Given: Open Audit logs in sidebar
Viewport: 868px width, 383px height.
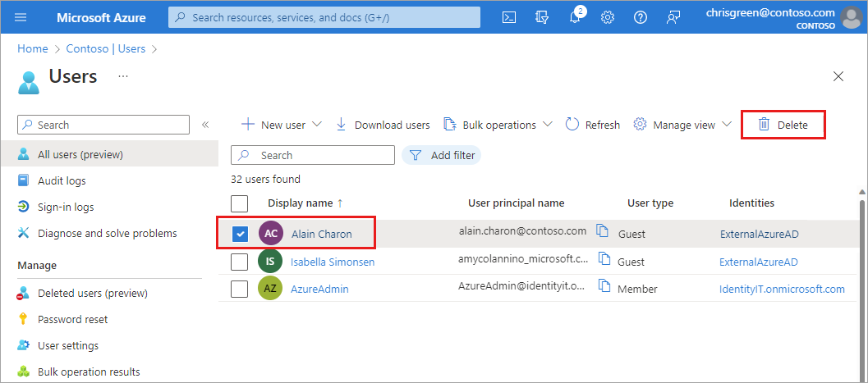Looking at the screenshot, I should (x=62, y=180).
